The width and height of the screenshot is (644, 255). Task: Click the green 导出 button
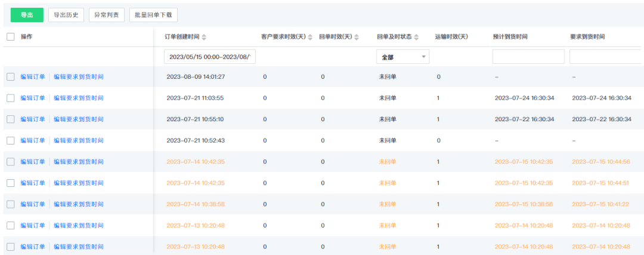click(27, 15)
